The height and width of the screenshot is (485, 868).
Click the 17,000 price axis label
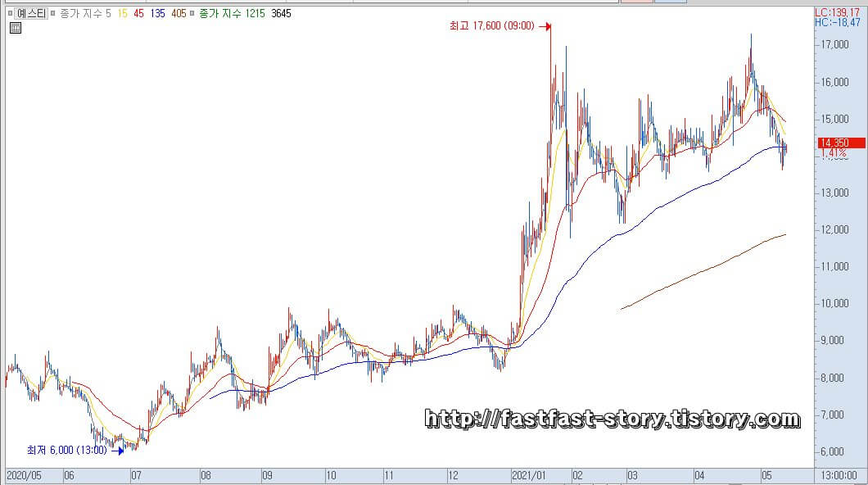point(834,44)
